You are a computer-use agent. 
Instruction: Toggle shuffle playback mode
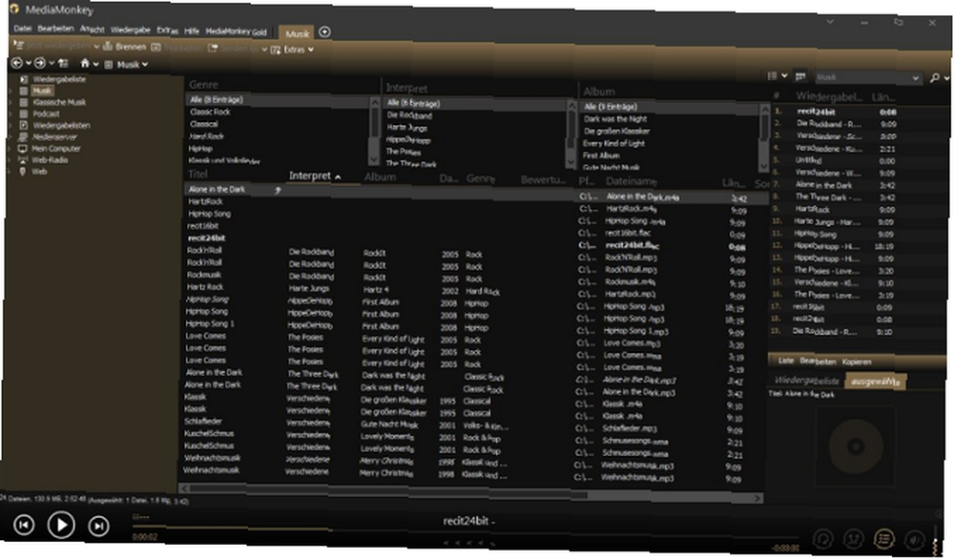[x=853, y=539]
